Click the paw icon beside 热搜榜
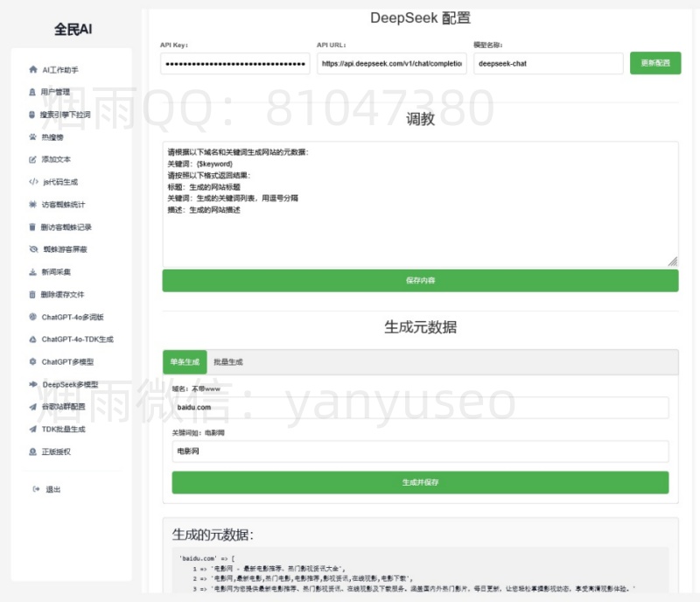The image size is (700, 602). click(x=32, y=137)
